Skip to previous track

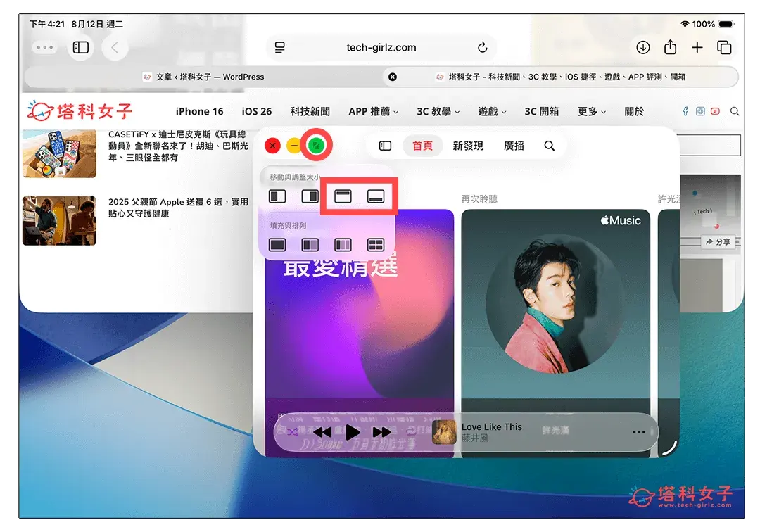pyautogui.click(x=322, y=431)
